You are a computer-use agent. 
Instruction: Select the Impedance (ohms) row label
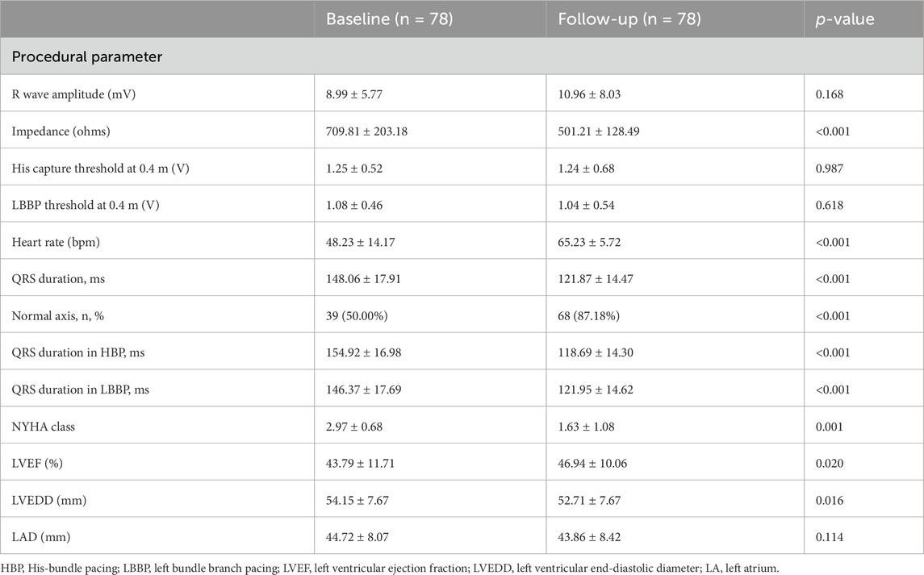[x=58, y=131]
